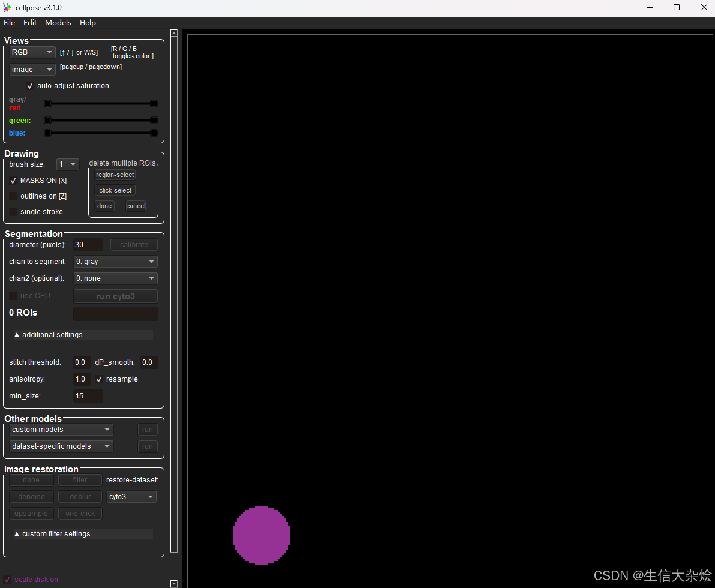Click right handle of green slider
The height and width of the screenshot is (588, 715).
click(x=154, y=121)
